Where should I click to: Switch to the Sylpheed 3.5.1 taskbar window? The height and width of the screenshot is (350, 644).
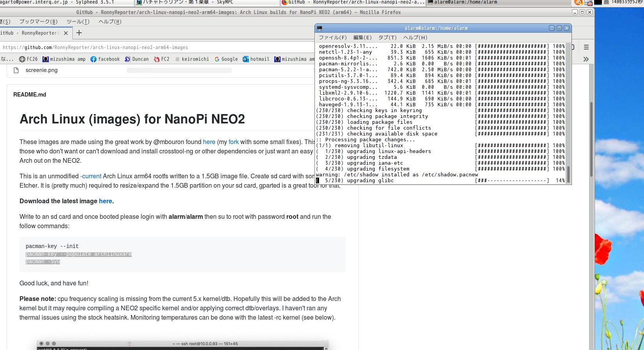click(67, 2)
